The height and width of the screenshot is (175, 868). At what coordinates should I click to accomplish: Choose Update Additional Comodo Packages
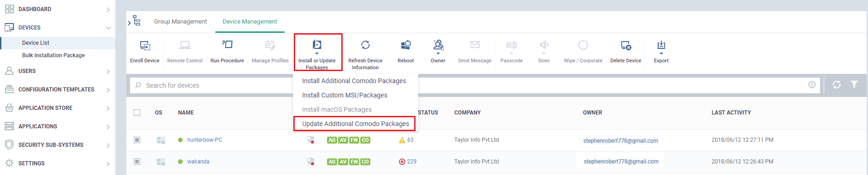355,124
